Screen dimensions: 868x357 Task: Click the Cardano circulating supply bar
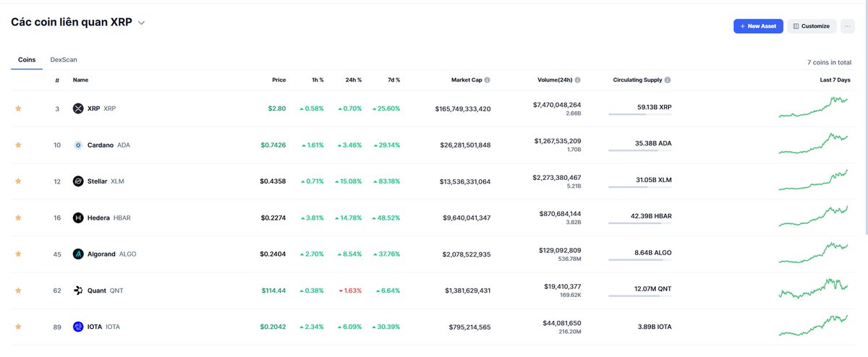(640, 150)
